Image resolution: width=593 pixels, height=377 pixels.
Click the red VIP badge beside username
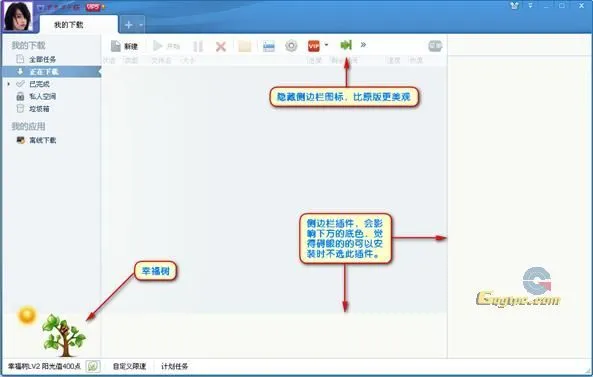click(93, 6)
